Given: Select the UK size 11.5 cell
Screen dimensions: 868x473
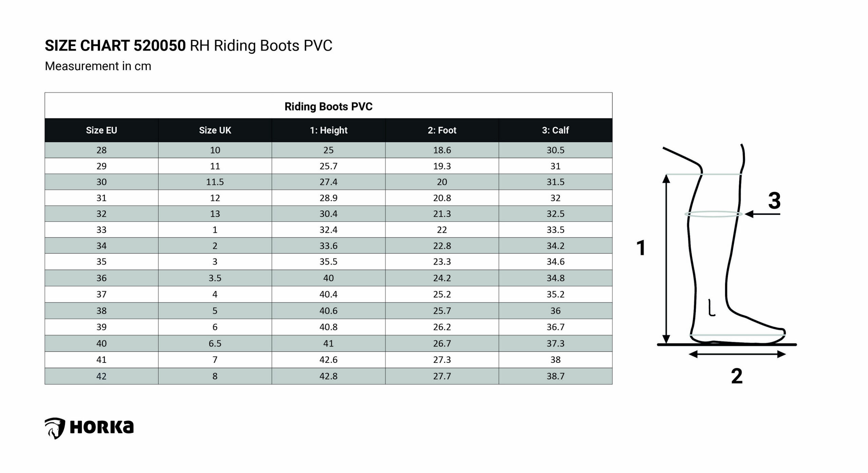Looking at the screenshot, I should point(215,182).
